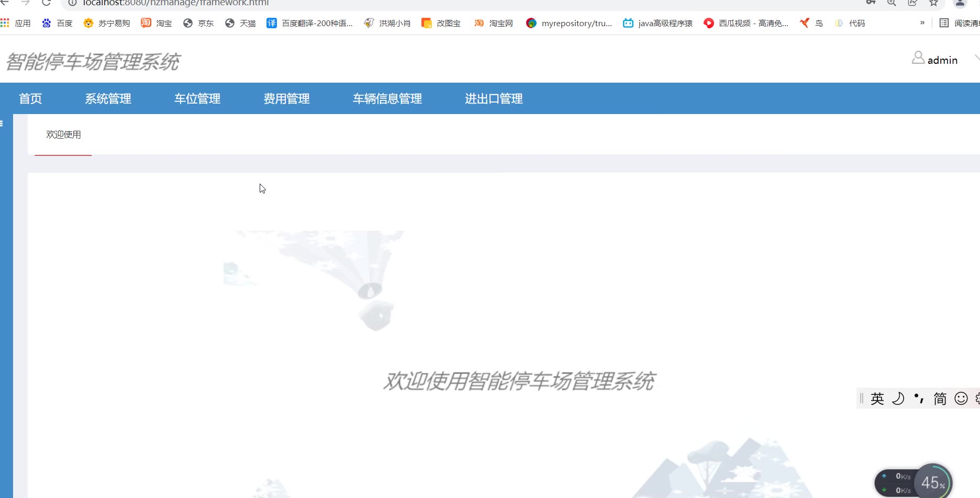This screenshot has width=980, height=498.
Task: Open the 改图宝 bookmark
Action: coord(441,23)
